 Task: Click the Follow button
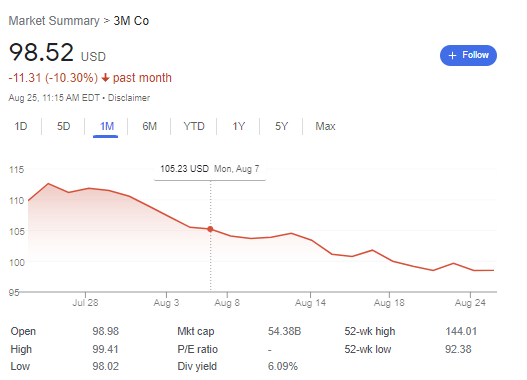pos(468,55)
